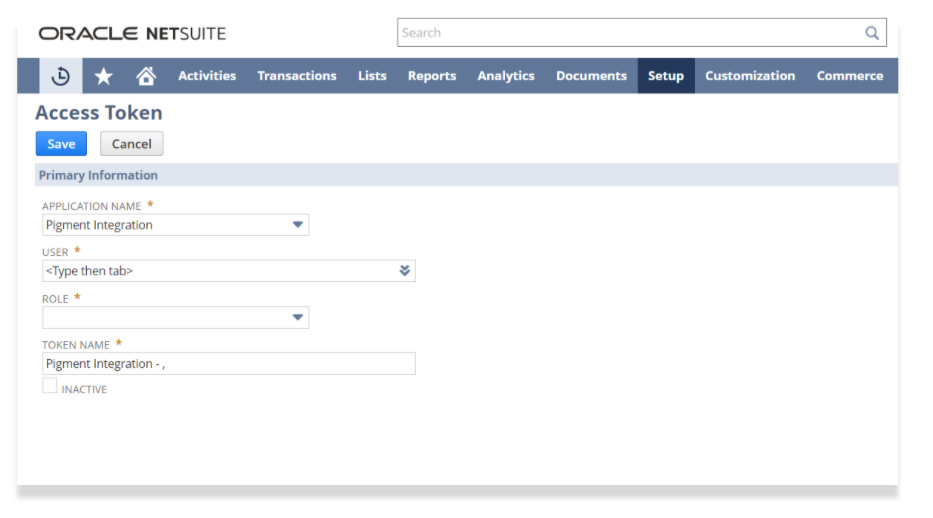Click the TOKEN NAME field label
This screenshot has height=518, width=933.
[x=76, y=345]
